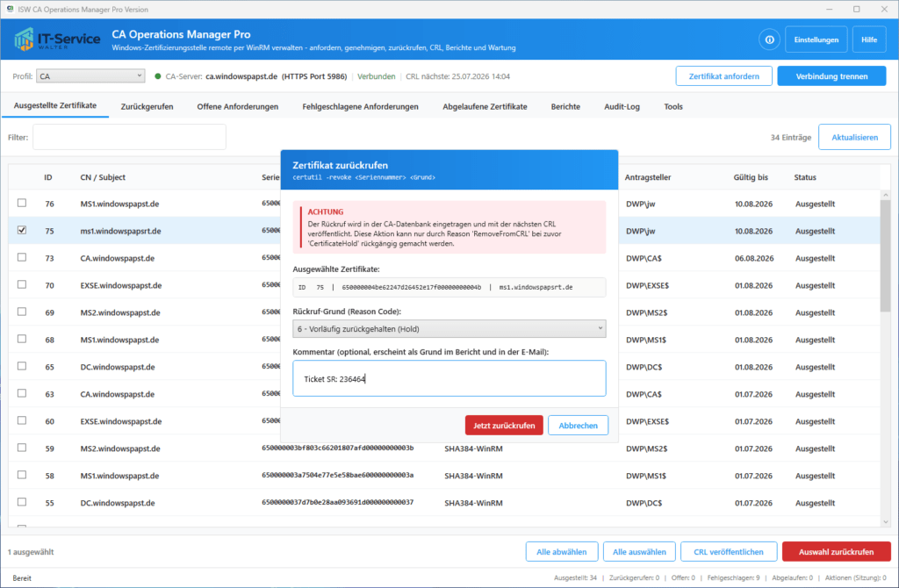The image size is (899, 588).
Task: Click the green connection status dot
Action: 158,76
